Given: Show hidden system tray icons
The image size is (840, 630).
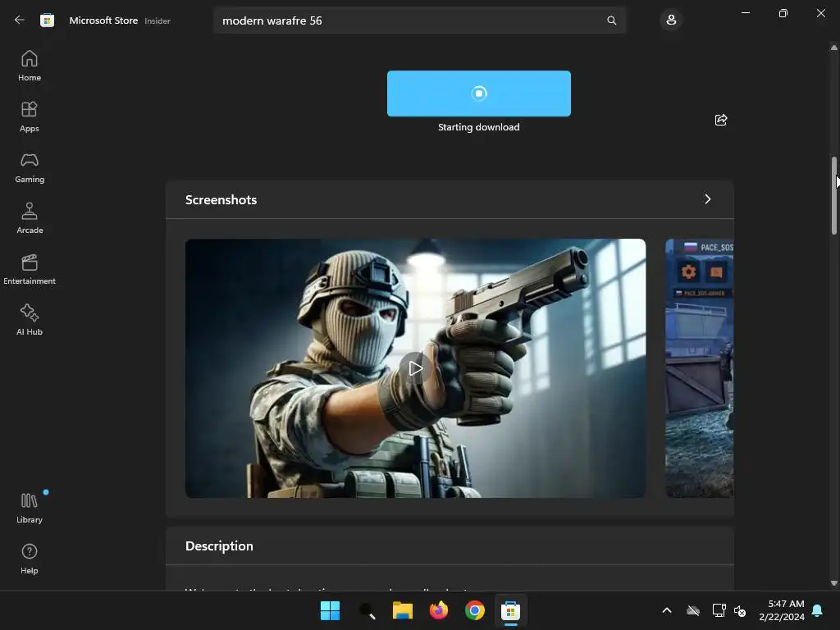Looking at the screenshot, I should pyautogui.click(x=667, y=610).
